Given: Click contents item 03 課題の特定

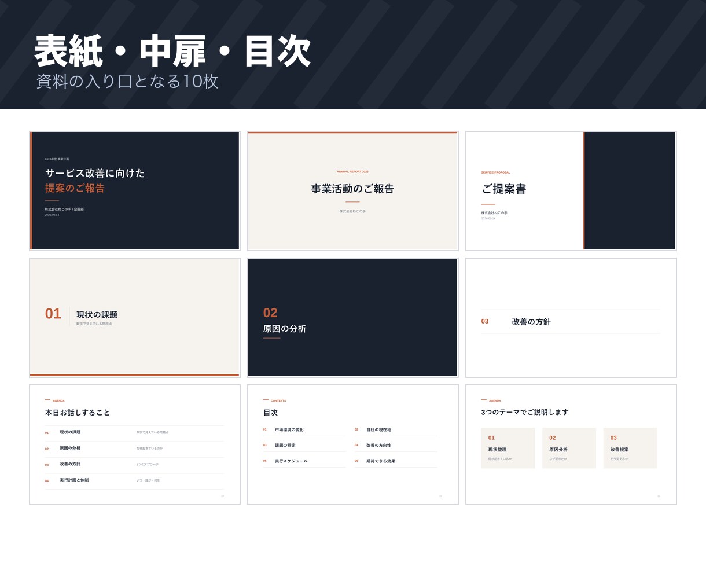Looking at the screenshot, I should pos(304,446).
